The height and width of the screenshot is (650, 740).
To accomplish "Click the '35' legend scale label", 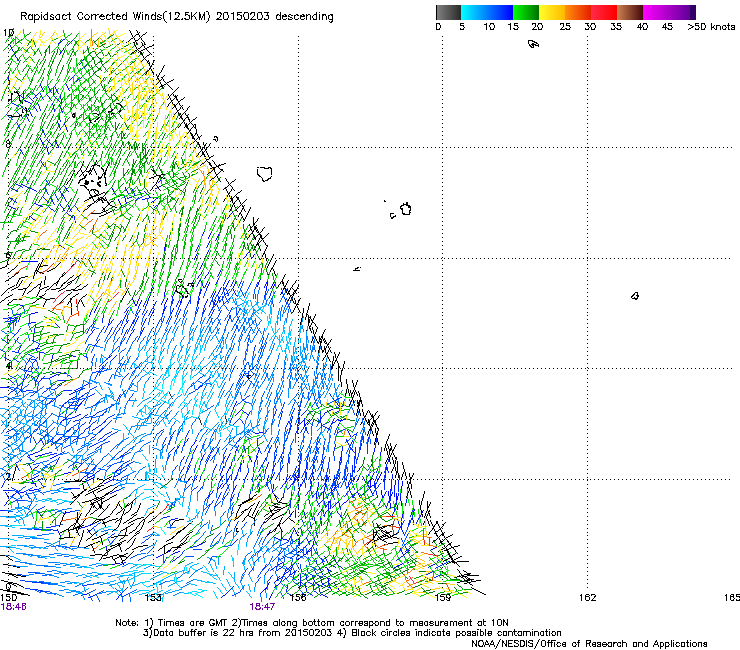I will pos(616,27).
